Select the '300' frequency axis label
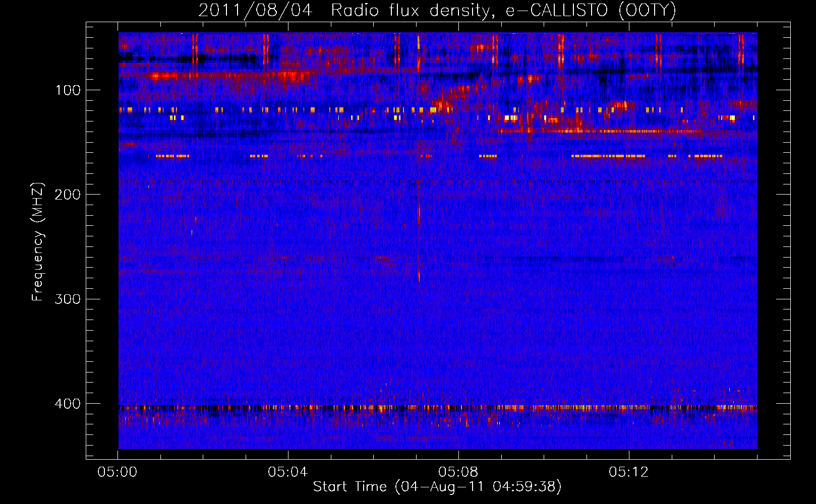 (x=68, y=299)
